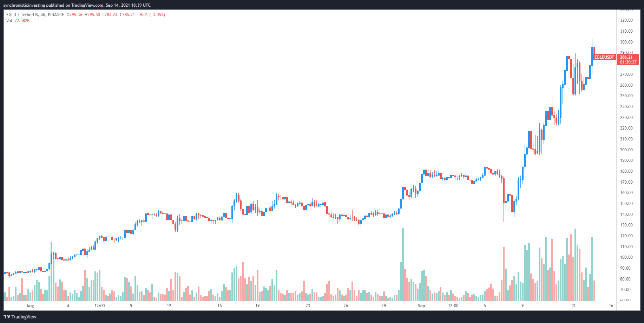Click the date label 13 on axis
The height and width of the screenshot is (323, 644).
click(573, 306)
